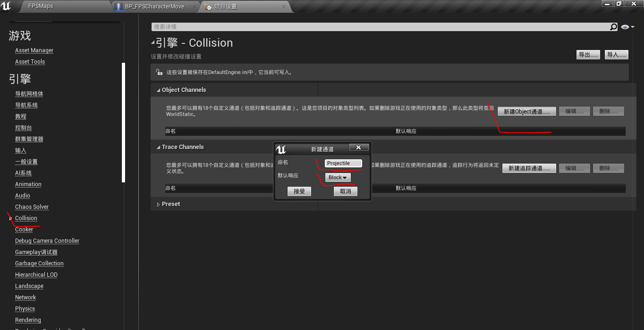
Task: Open Network settings
Action: pos(25,297)
